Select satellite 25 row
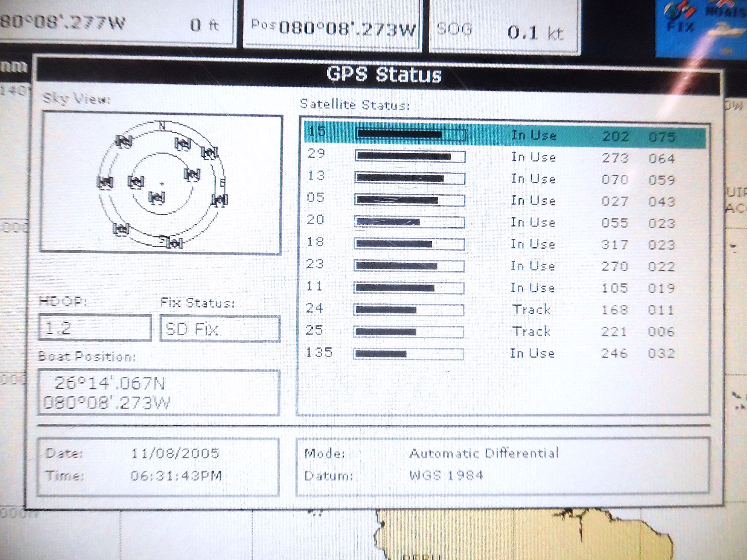This screenshot has height=560, width=747. (505, 331)
